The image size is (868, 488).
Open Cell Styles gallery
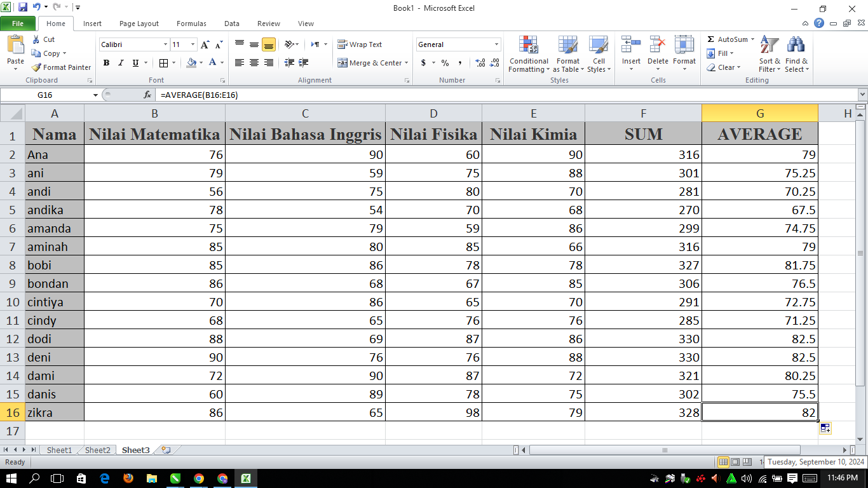tap(599, 55)
